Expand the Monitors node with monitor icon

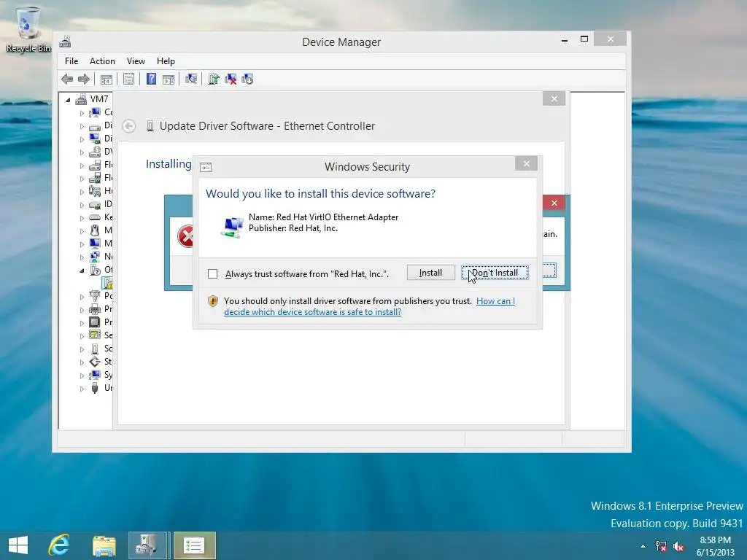click(x=82, y=244)
